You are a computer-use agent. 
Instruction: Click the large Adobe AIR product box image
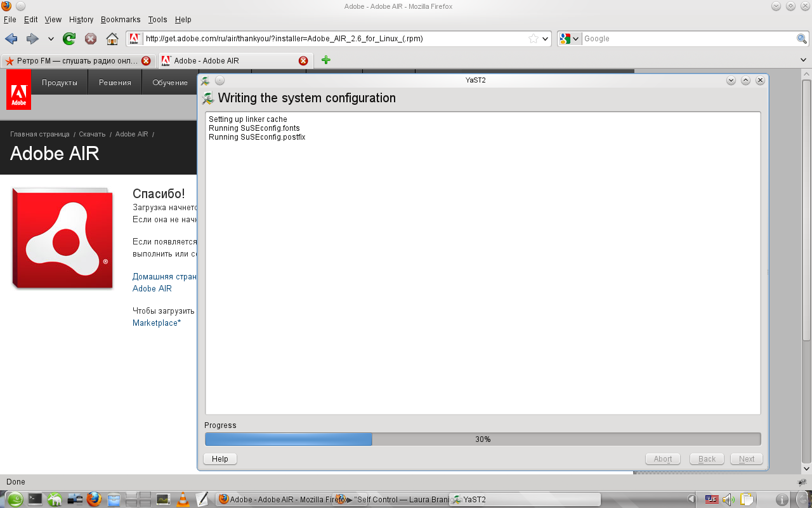coord(62,239)
